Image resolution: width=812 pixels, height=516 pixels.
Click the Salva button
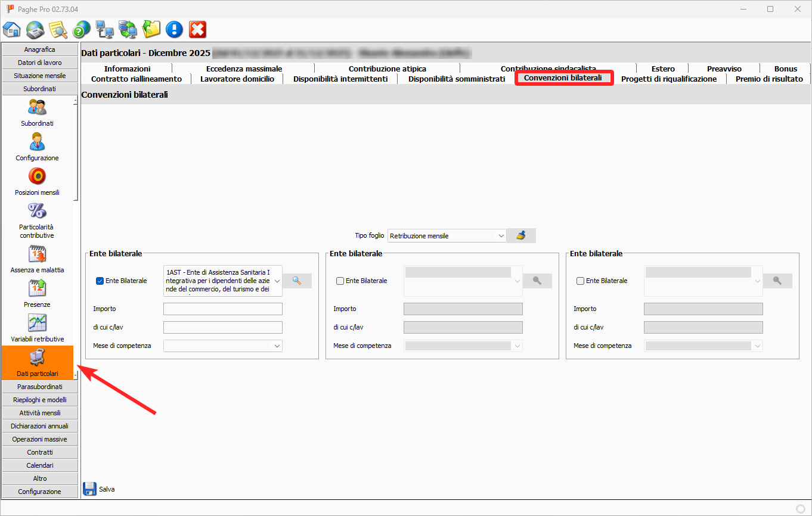point(99,489)
